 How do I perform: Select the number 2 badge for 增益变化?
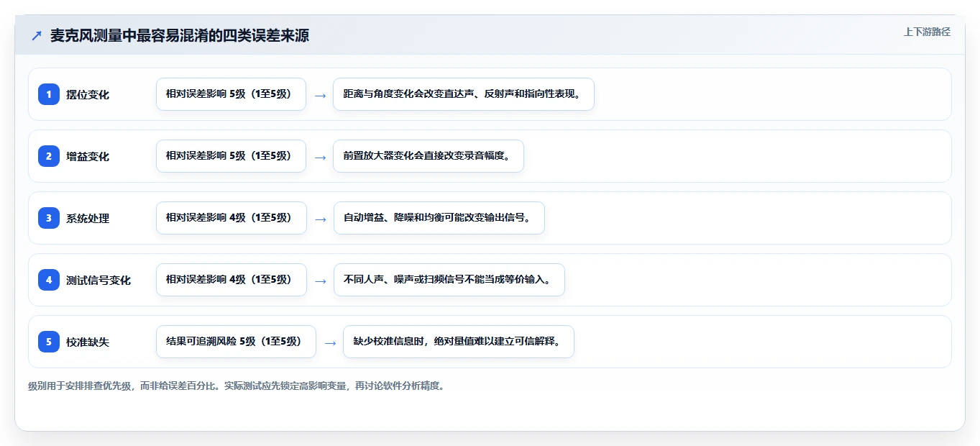point(49,156)
